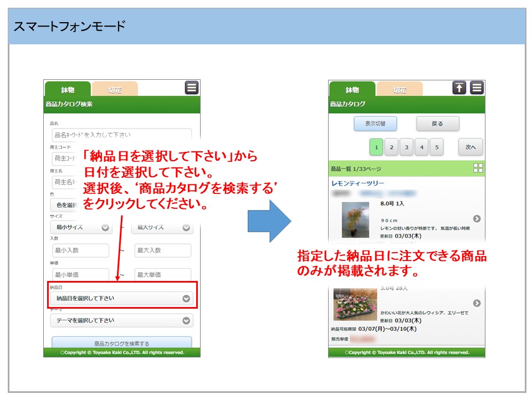Click the 品名 keyword input field

(x=121, y=135)
